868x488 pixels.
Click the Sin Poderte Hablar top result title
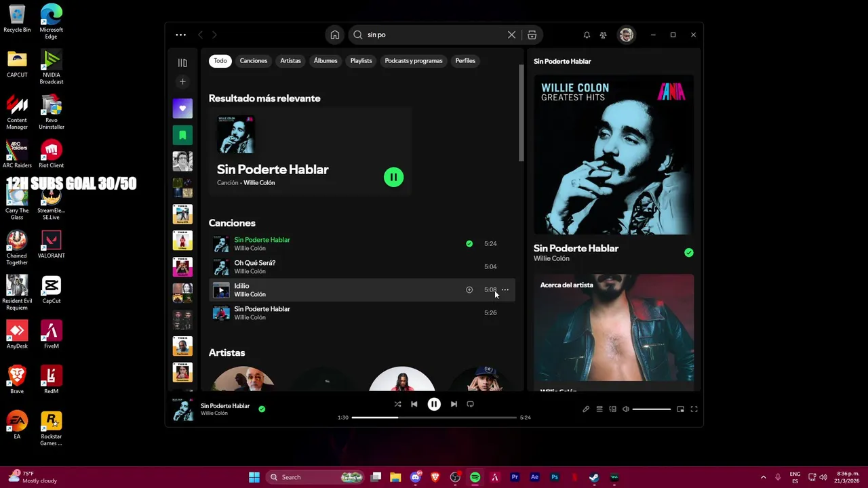[x=273, y=169]
